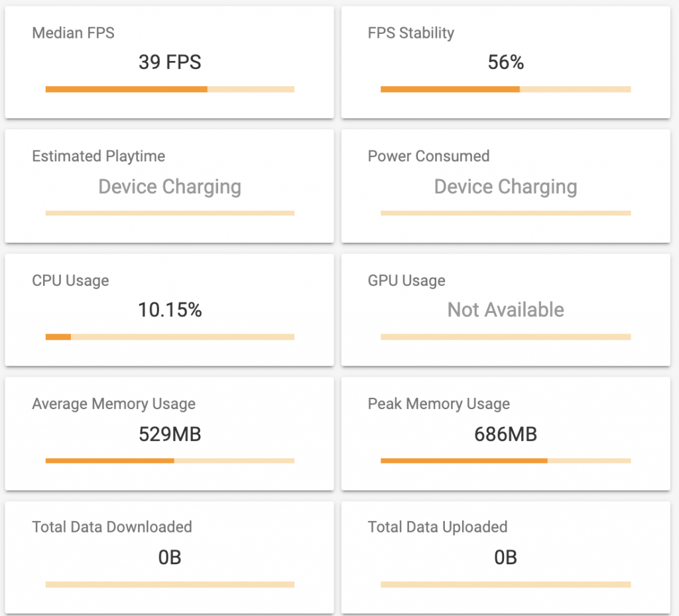
Task: Click the FPS Stability progress bar
Action: tap(505, 90)
